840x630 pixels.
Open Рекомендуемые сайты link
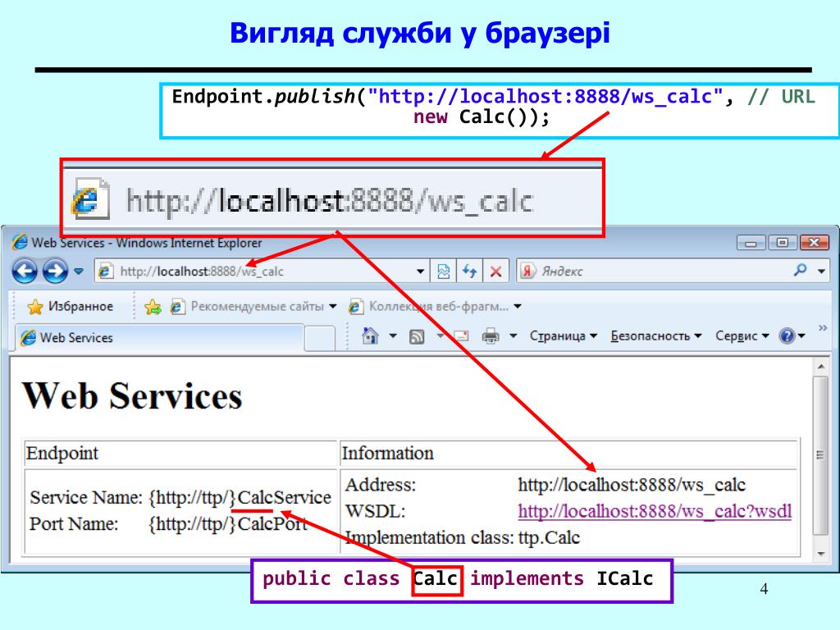coord(248,307)
